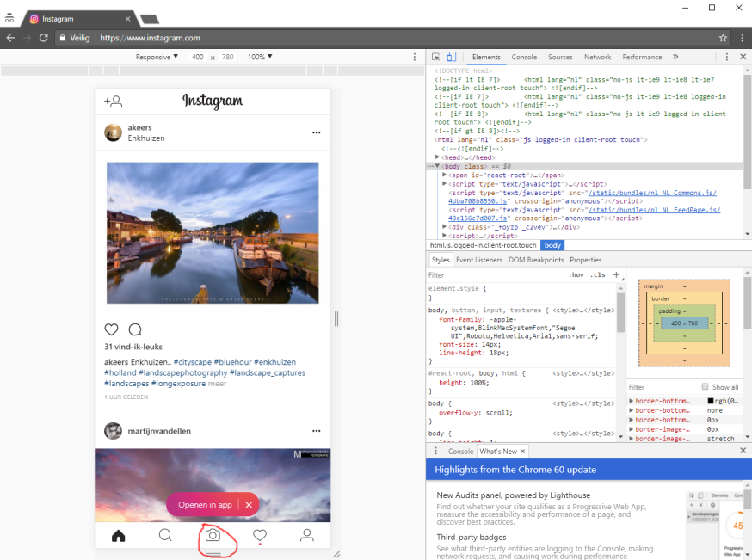The height and width of the screenshot is (560, 752).
Task: Open the akeers harbor photo
Action: click(213, 232)
